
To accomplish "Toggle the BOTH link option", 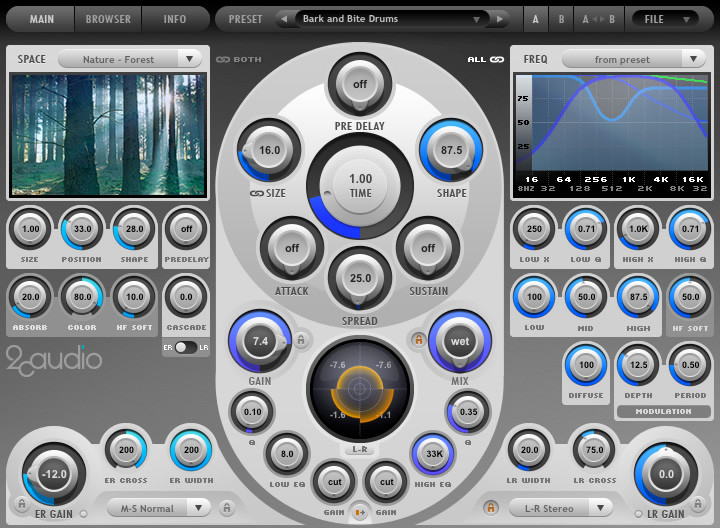I will [239, 59].
